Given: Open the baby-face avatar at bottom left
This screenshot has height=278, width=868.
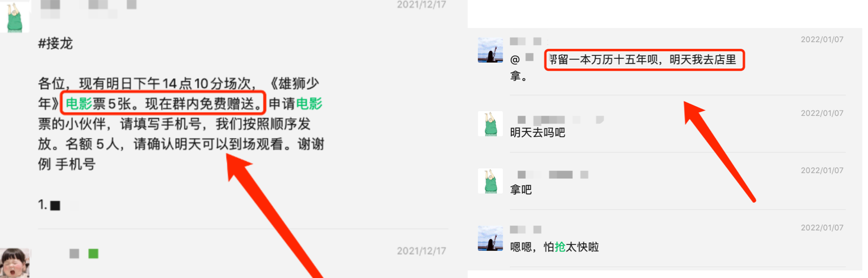Looking at the screenshot, I should [x=15, y=263].
